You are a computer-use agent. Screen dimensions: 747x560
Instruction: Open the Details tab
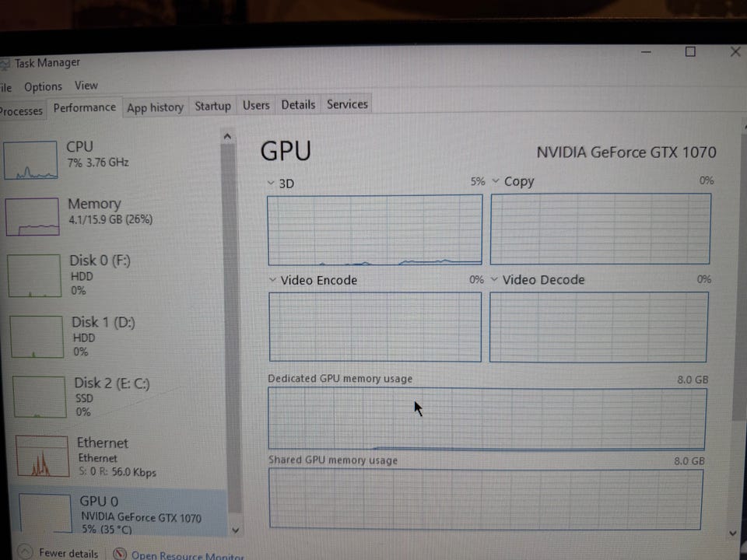point(298,105)
